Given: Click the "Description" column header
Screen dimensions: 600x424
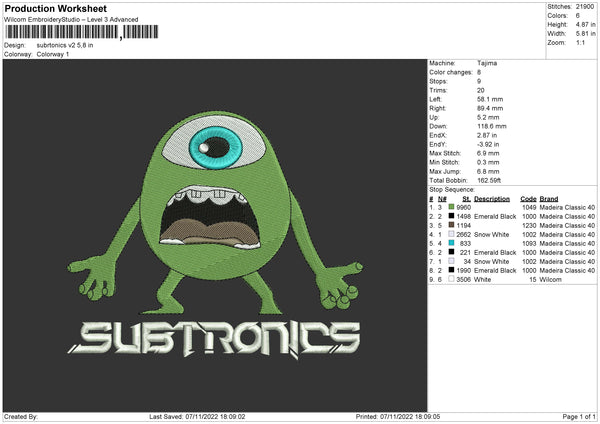Looking at the screenshot, I should tap(492, 199).
